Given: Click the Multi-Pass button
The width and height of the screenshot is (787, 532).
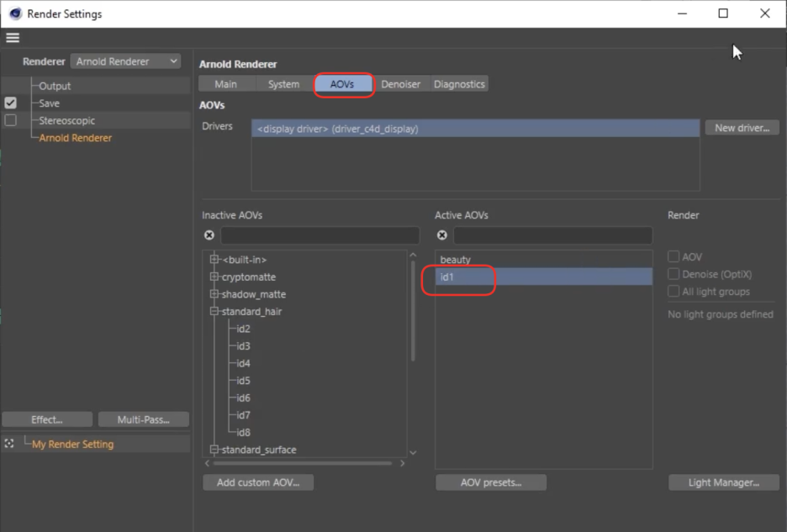Looking at the screenshot, I should point(144,419).
